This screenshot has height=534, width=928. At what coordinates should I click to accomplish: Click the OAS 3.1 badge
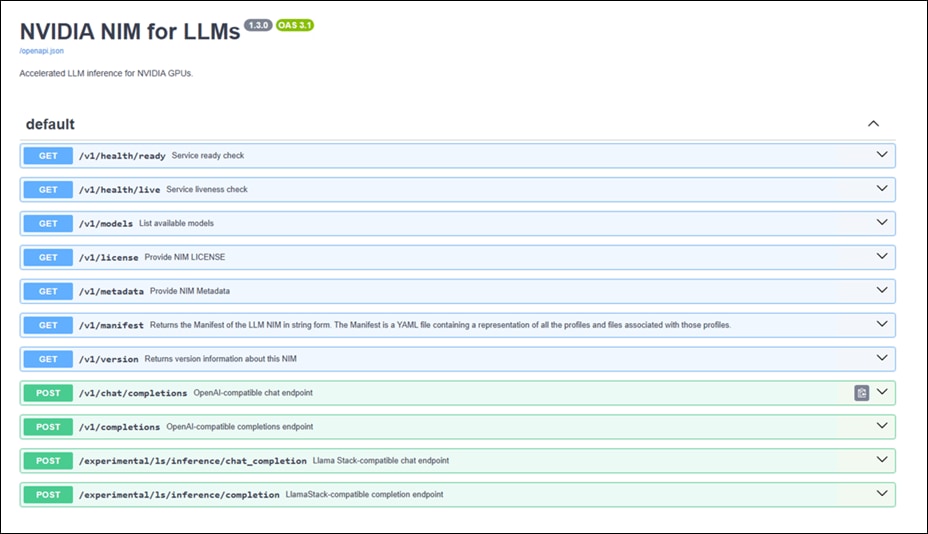coord(295,25)
